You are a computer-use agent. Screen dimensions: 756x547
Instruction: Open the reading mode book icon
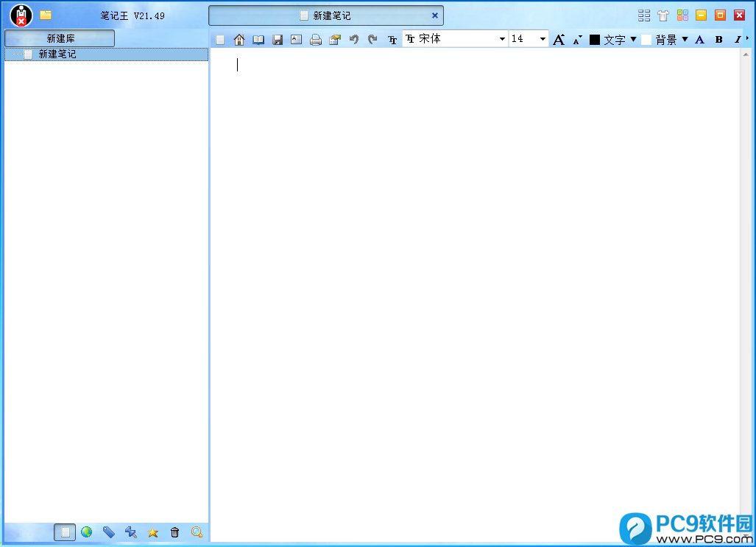coord(258,40)
